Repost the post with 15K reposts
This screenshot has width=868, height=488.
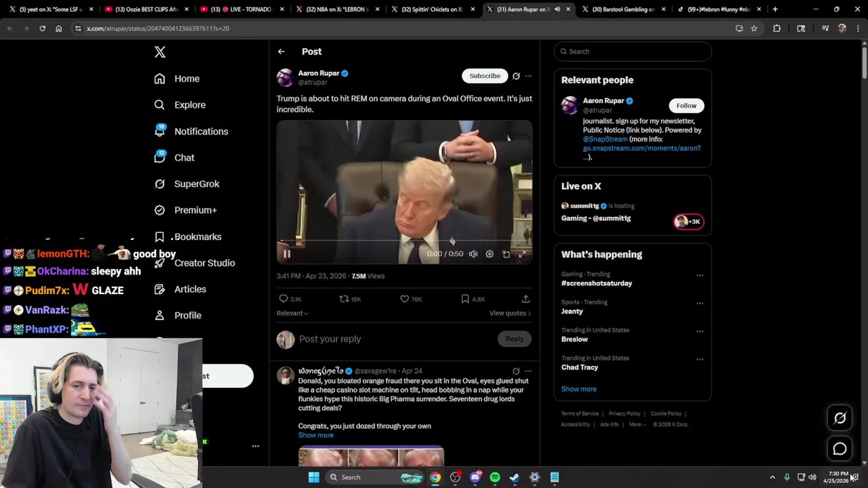click(350, 299)
